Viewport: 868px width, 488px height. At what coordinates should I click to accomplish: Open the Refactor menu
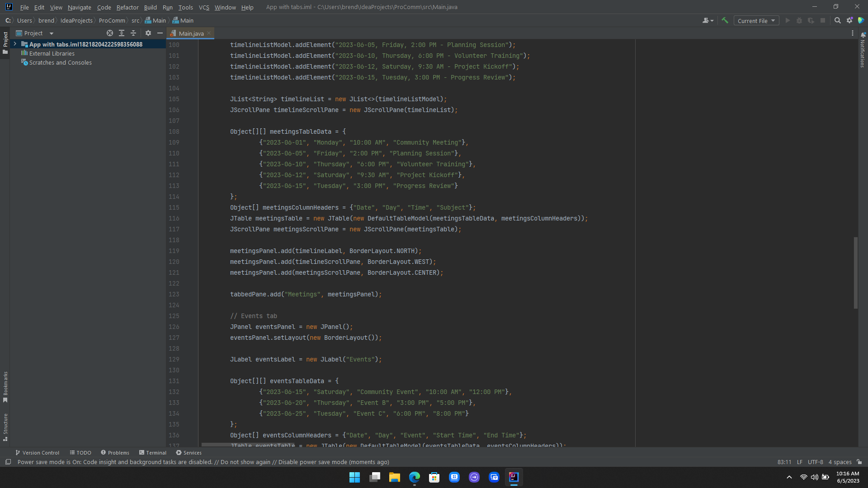coord(127,7)
